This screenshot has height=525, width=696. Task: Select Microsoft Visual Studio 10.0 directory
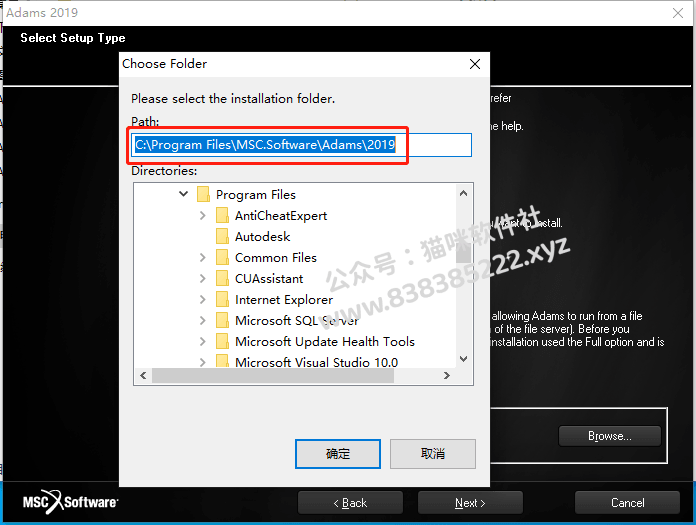(316, 362)
